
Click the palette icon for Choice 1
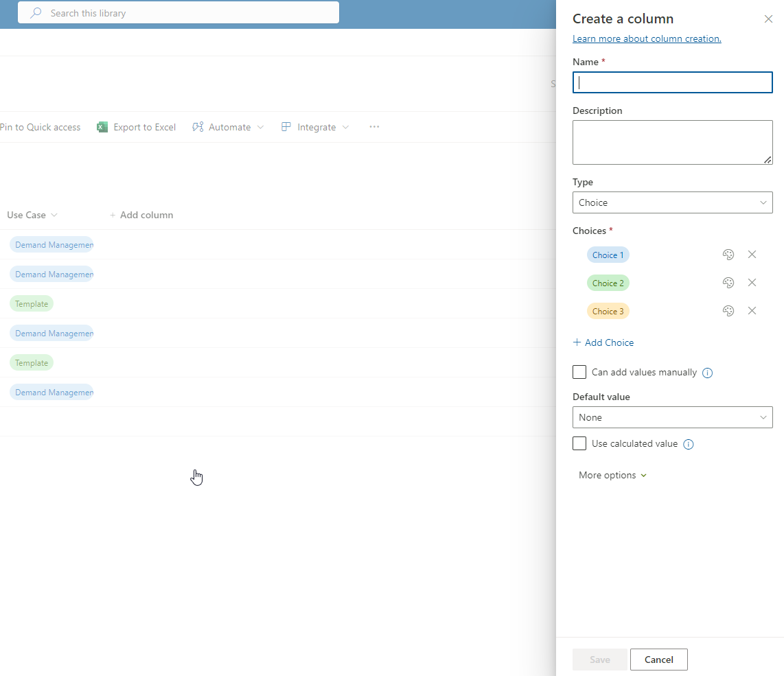coord(728,255)
